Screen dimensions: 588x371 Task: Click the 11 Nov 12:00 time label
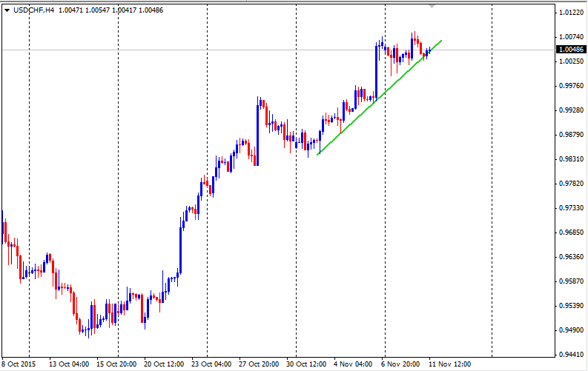(x=449, y=364)
